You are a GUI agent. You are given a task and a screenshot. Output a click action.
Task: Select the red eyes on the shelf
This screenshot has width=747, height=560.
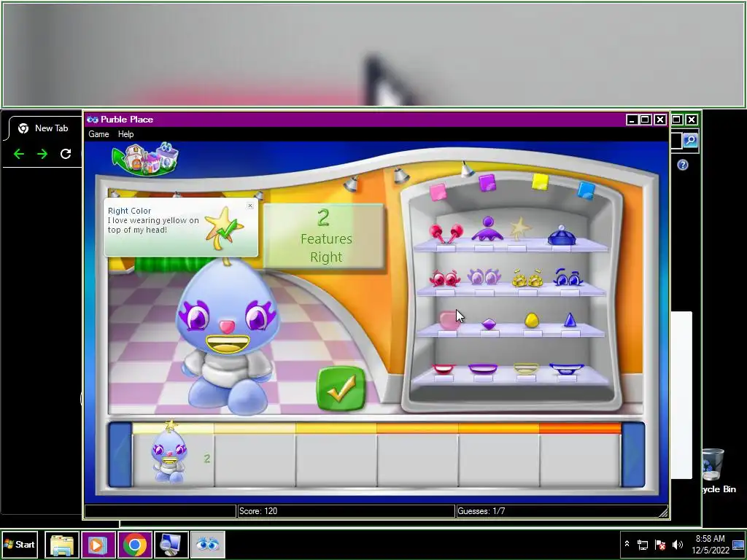(444, 278)
